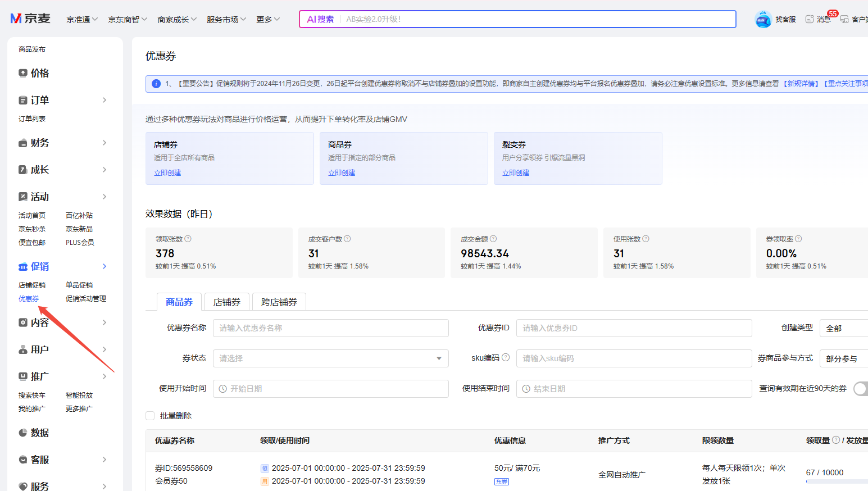This screenshot has height=491, width=868.
Task: Click the 领取量 progress bar for 会员券50
Action: click(837, 481)
